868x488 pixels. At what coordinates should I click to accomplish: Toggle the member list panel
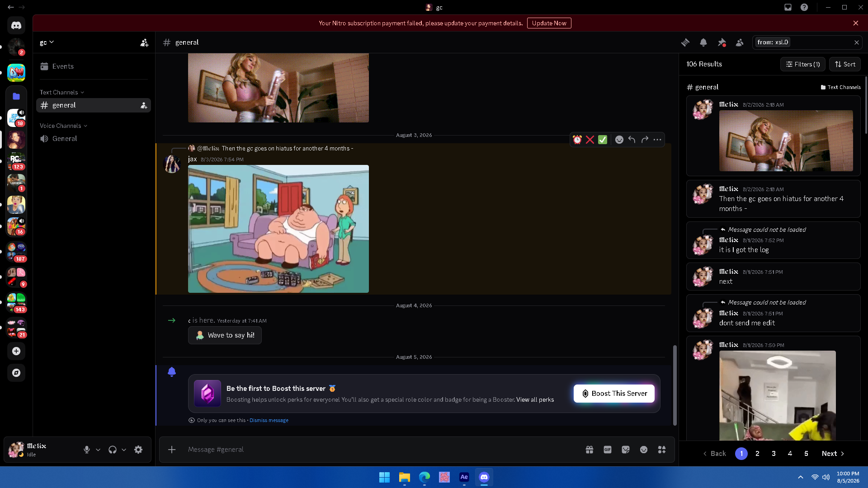click(740, 42)
